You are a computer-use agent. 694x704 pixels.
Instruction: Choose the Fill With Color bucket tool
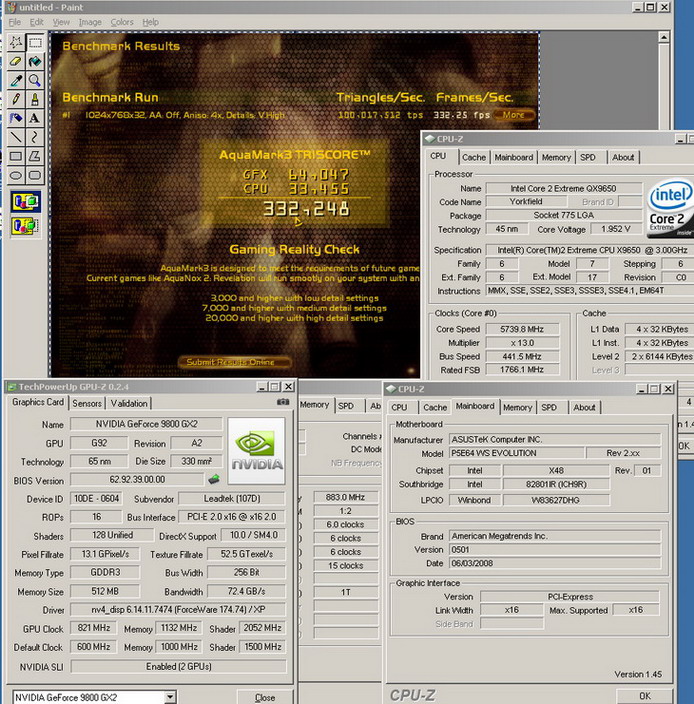pyautogui.click(x=35, y=62)
